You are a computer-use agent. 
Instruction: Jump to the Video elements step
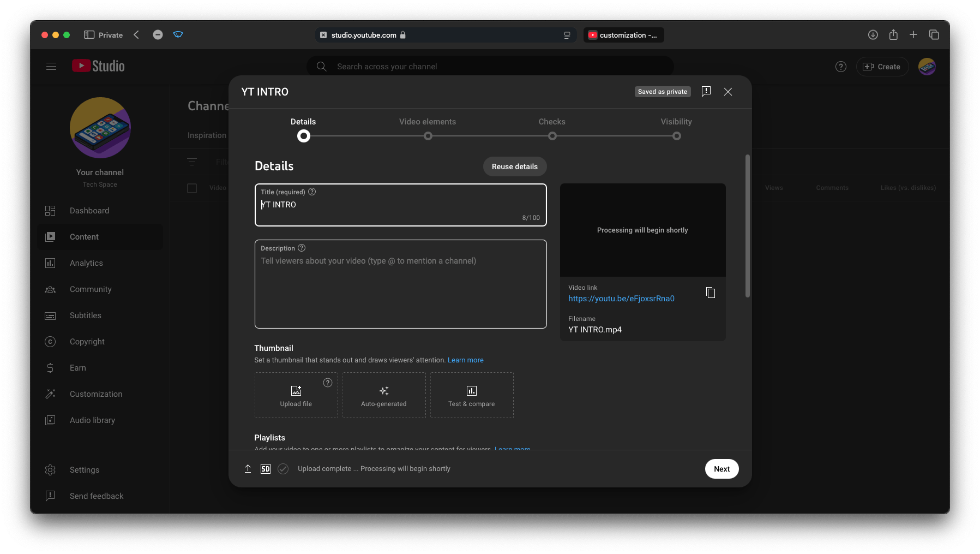pyautogui.click(x=428, y=135)
